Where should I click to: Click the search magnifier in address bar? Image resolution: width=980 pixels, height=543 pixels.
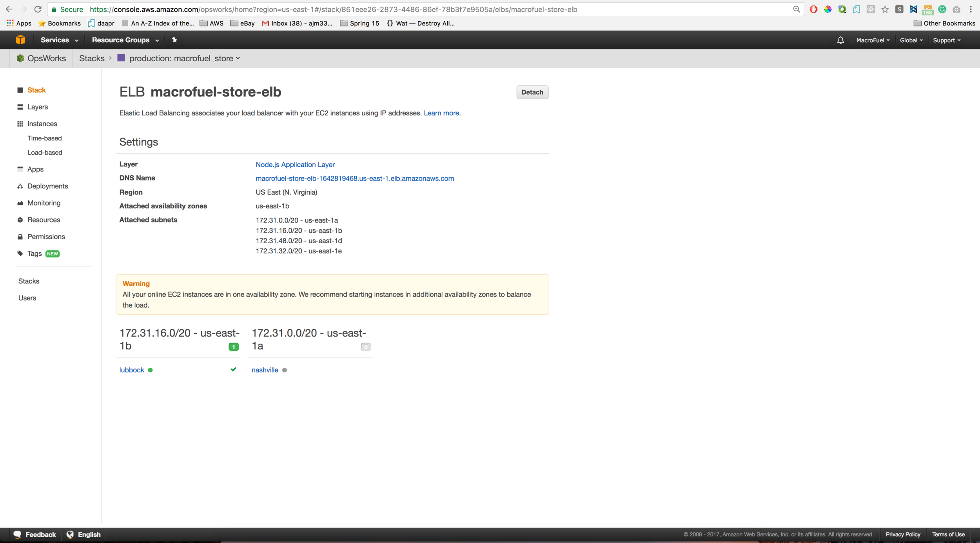(x=796, y=9)
